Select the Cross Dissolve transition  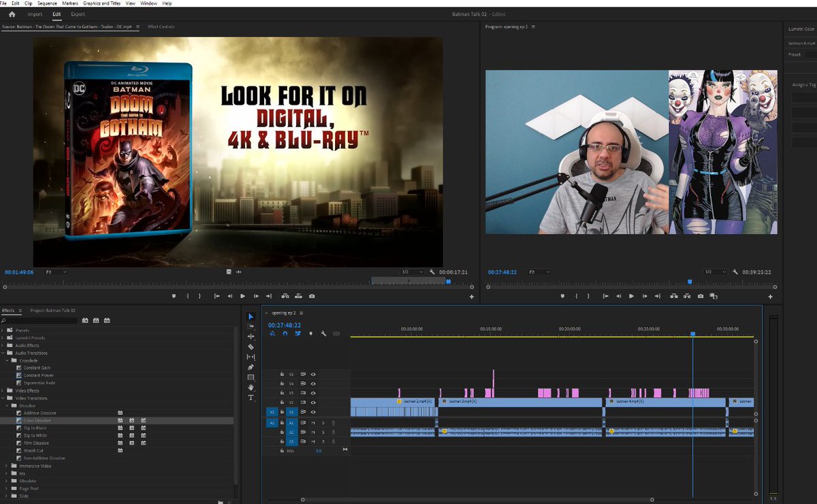[37, 420]
